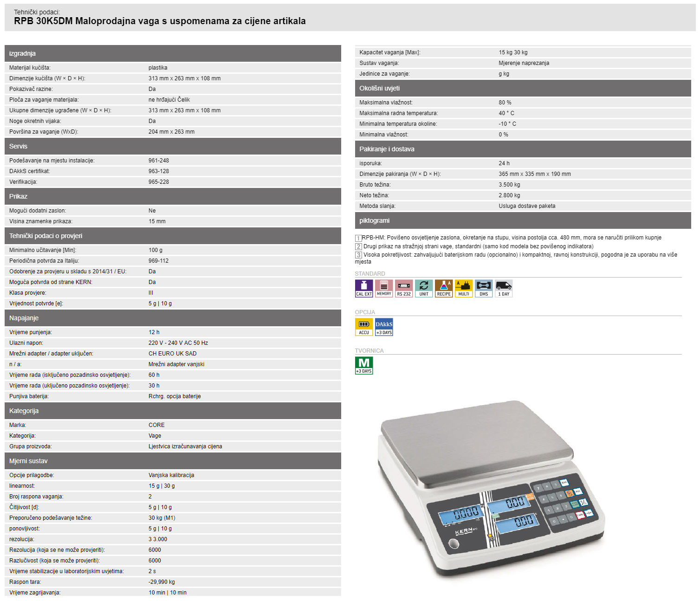Click the green M +3 DAYS factory icon
700x601 pixels.
[x=364, y=365]
